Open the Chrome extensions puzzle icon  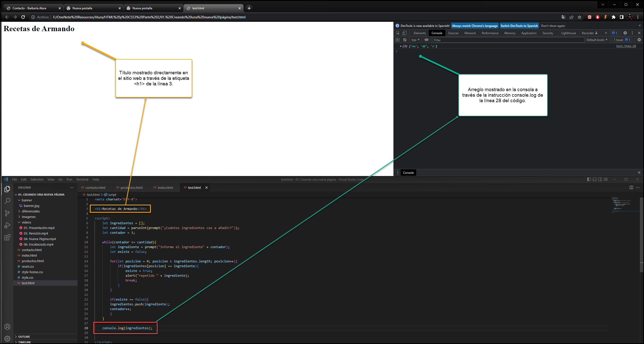[613, 17]
